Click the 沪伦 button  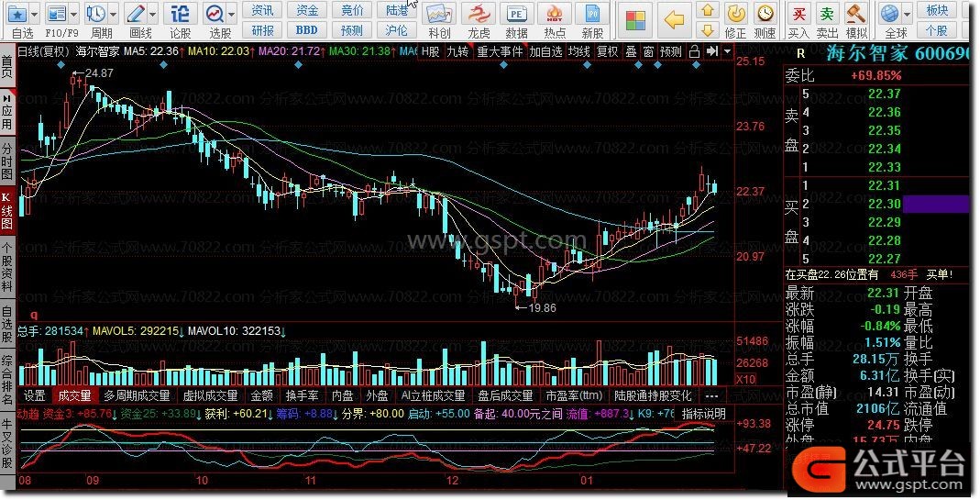[x=396, y=29]
